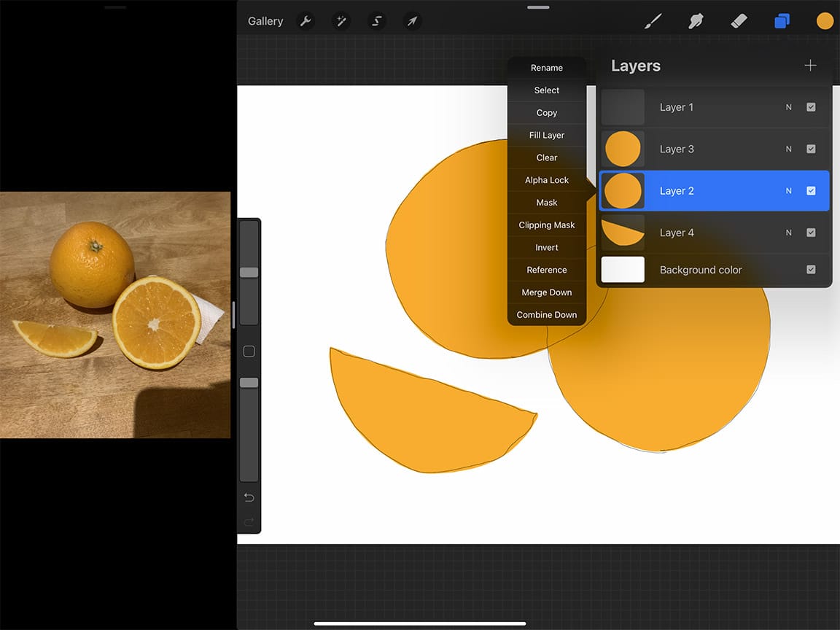Hide Layer 1 using its checkbox

pyautogui.click(x=811, y=107)
